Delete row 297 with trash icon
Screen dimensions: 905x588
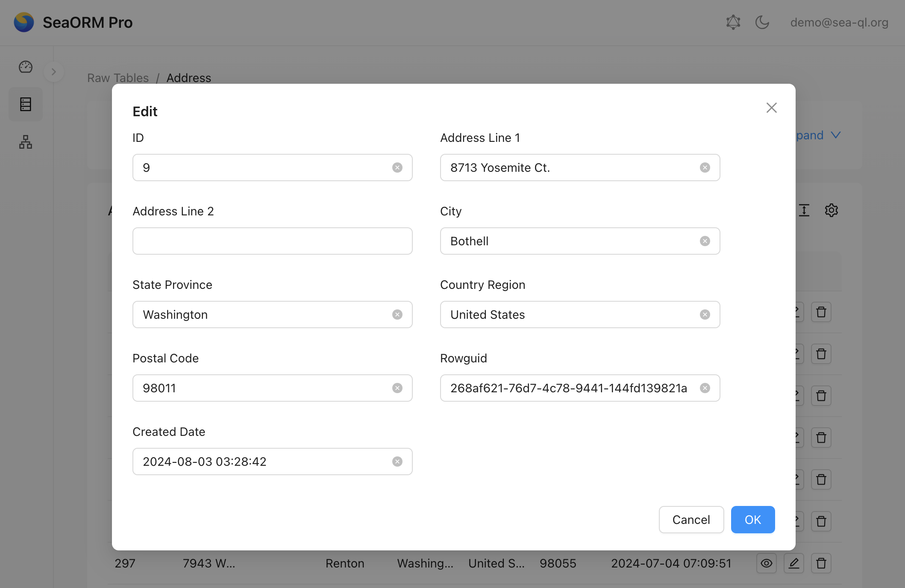(x=821, y=563)
